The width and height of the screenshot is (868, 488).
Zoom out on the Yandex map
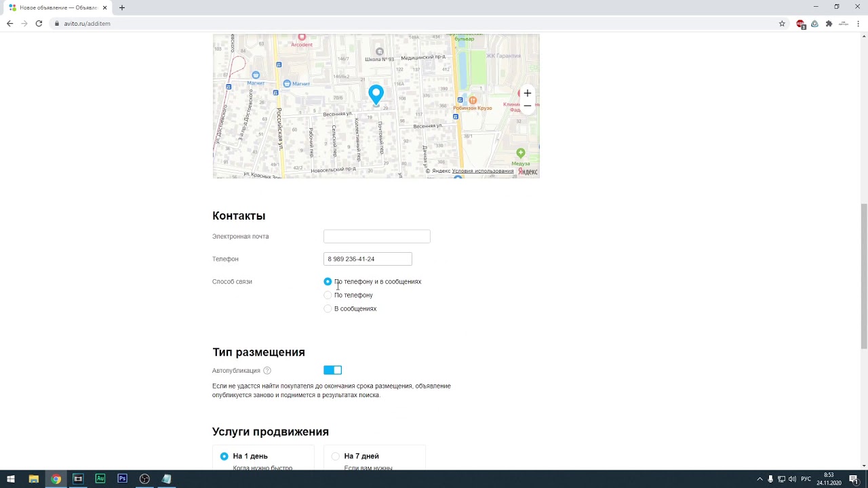point(527,106)
